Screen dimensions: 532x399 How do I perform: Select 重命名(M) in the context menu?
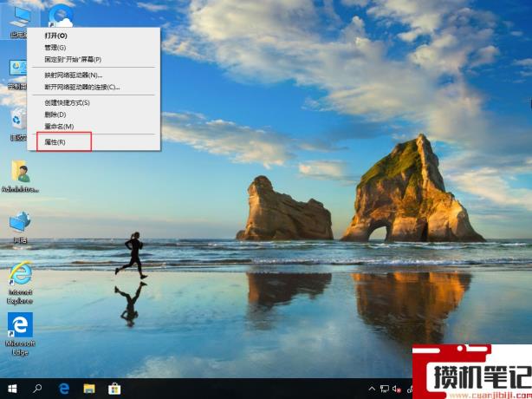point(94,127)
